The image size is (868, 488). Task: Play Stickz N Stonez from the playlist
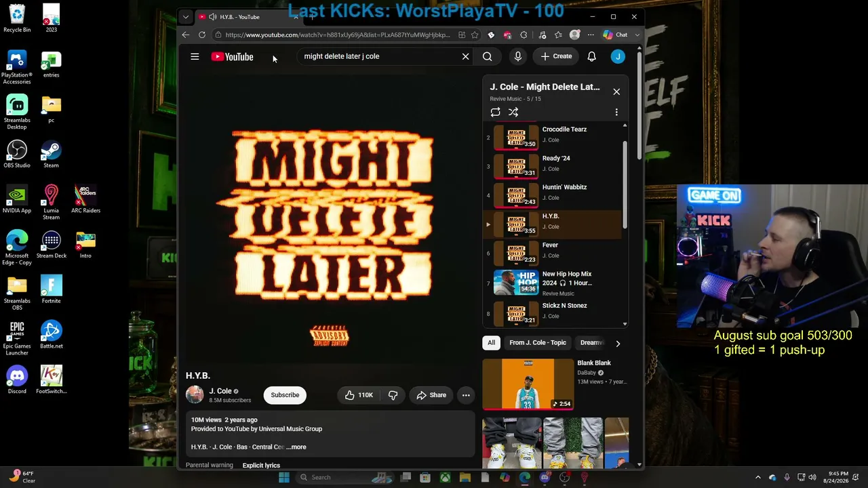click(x=553, y=312)
